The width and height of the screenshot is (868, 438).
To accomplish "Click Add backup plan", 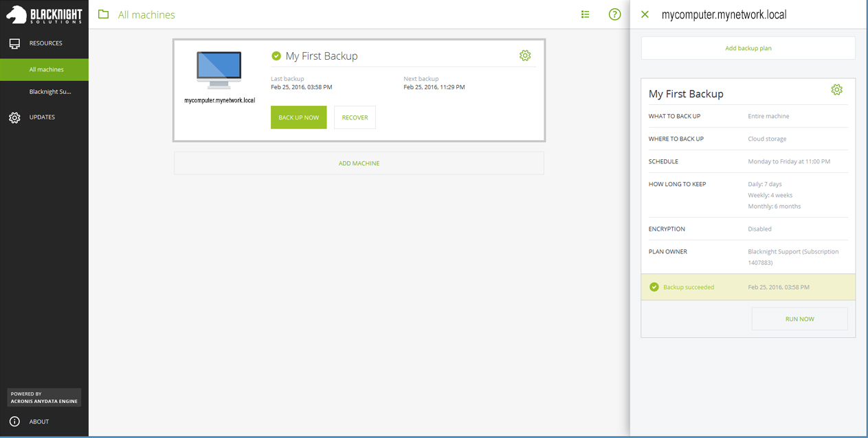I will [748, 48].
